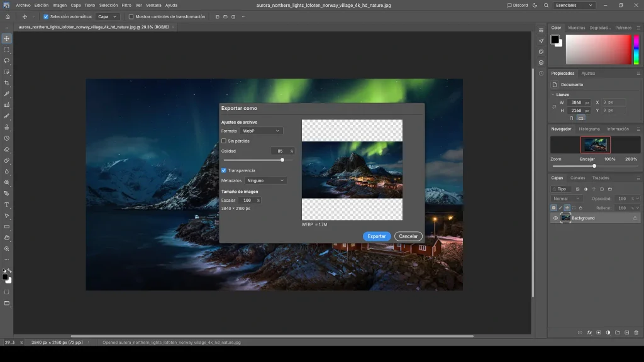This screenshot has height=362, width=644.
Task: Go to the Home screen icon
Action: coord(8,17)
